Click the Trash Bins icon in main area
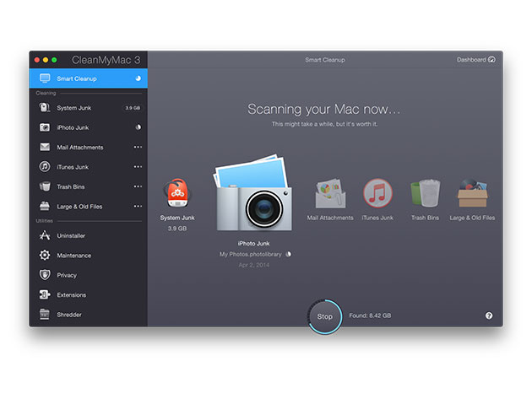 426,193
